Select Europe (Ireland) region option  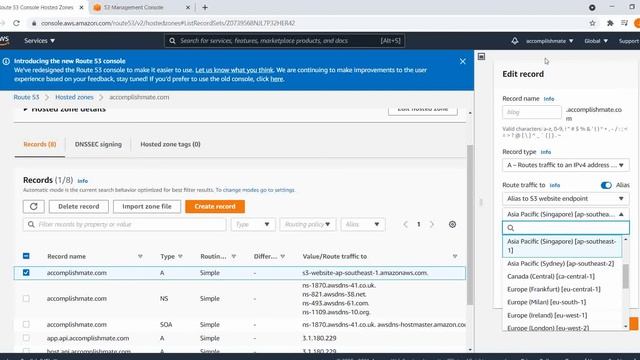point(562,316)
